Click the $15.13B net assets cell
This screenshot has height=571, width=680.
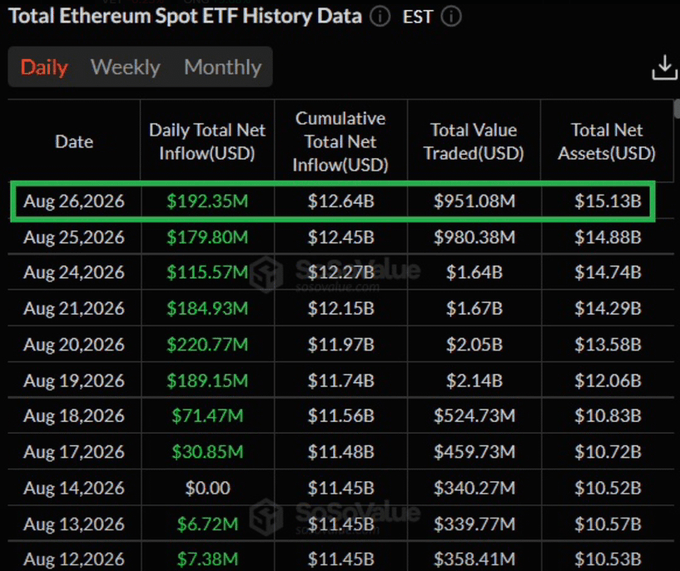point(608,201)
